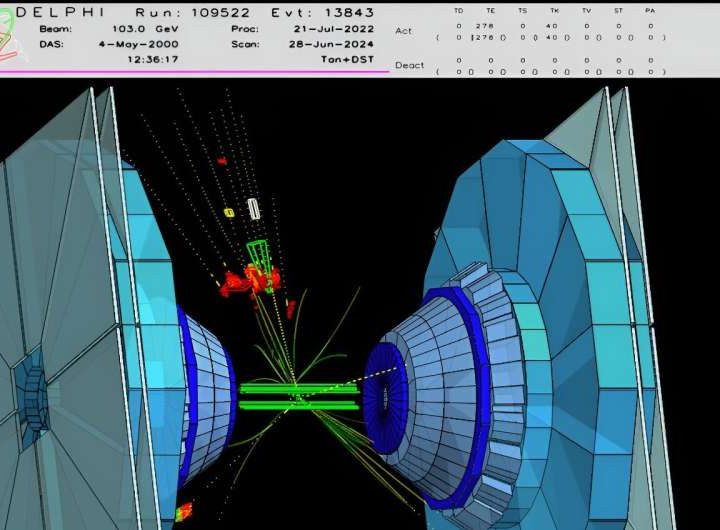Click the scan date 28-Jun-2024
This screenshot has height=530, width=720.
coord(335,44)
